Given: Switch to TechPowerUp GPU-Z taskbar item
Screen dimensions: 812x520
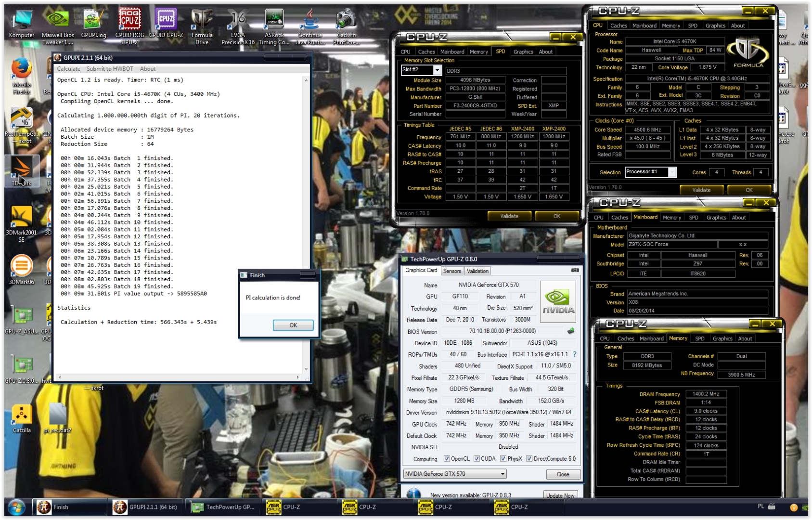Looking at the screenshot, I should (224, 507).
